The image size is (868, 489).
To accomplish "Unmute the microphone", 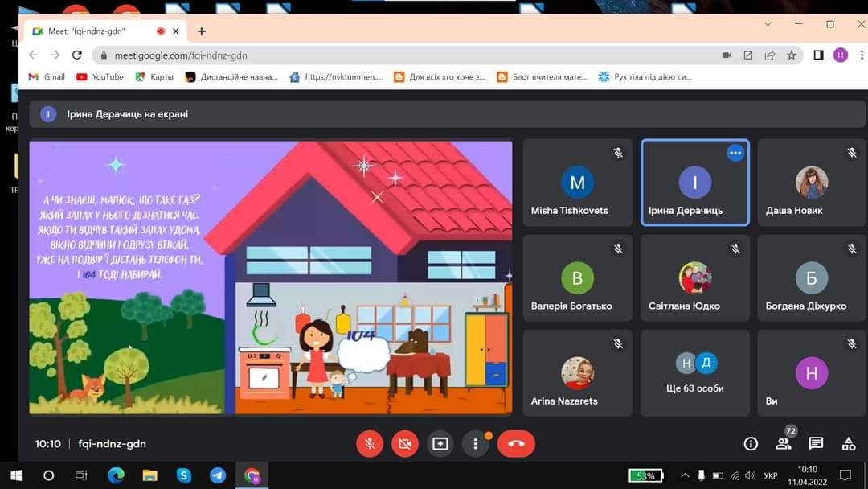I will click(370, 443).
